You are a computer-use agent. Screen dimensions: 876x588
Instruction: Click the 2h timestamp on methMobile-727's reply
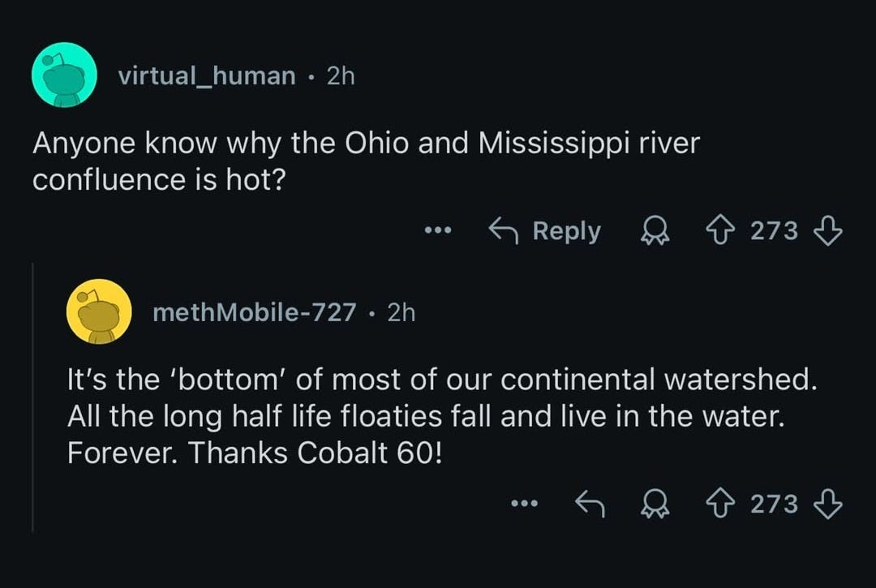pos(401,312)
